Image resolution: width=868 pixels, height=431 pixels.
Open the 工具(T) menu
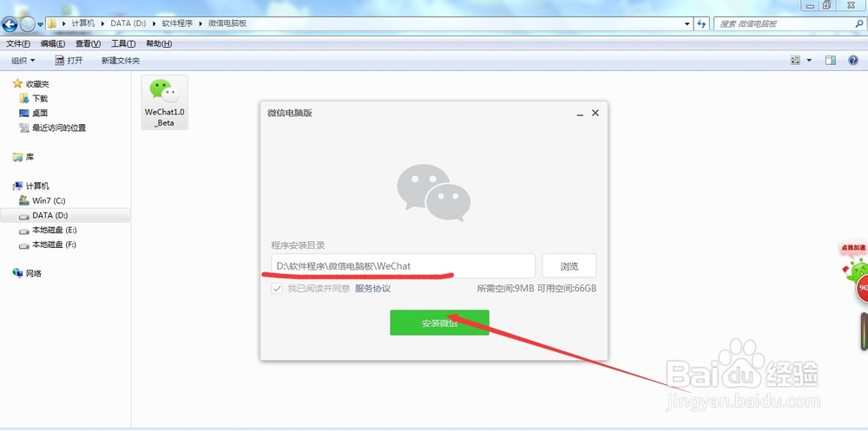[123, 43]
